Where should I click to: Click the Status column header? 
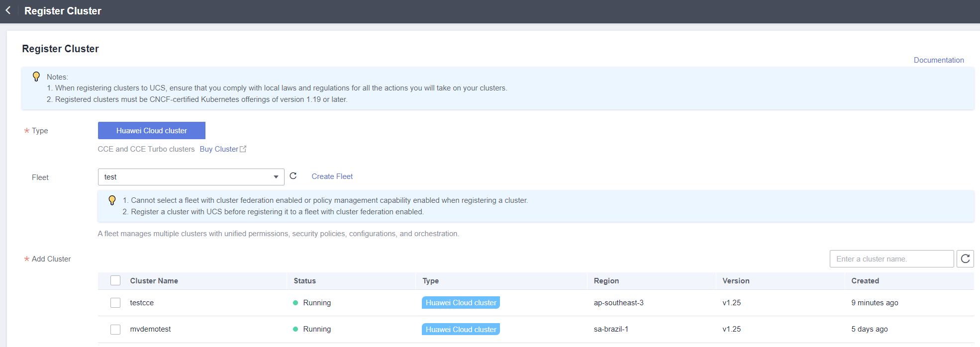tap(304, 281)
